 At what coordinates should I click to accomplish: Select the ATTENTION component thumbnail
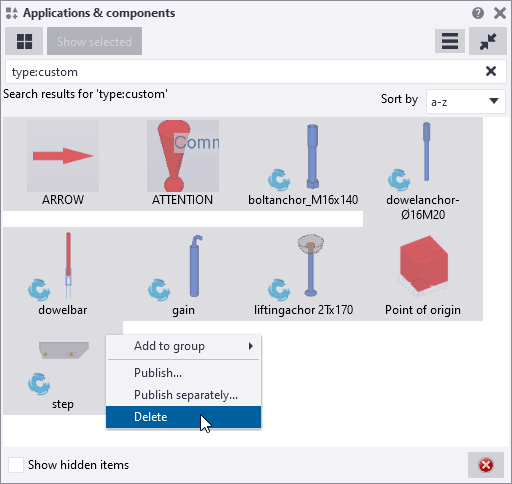pos(183,156)
